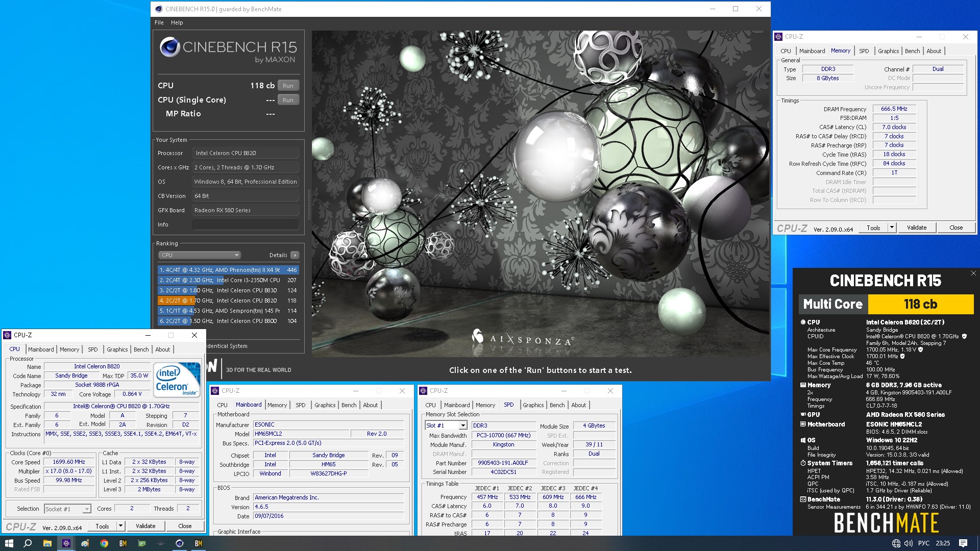Click Tools button in the CPU-Z CPU window

[102, 526]
